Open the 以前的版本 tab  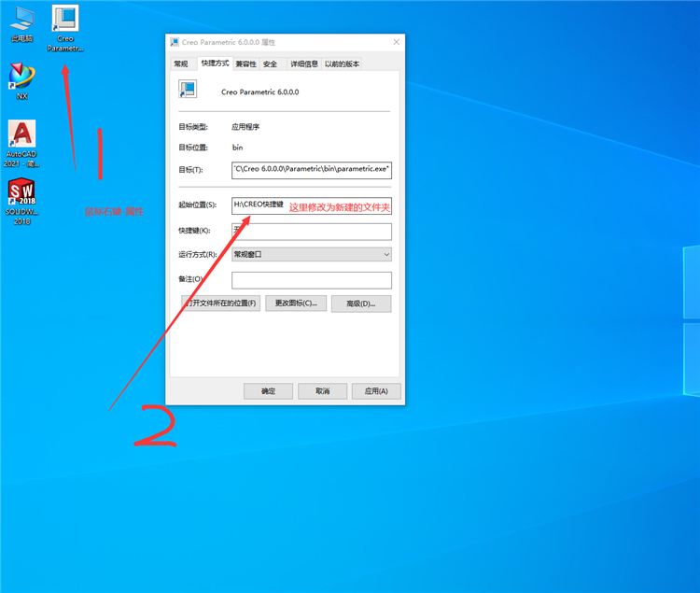point(342,64)
